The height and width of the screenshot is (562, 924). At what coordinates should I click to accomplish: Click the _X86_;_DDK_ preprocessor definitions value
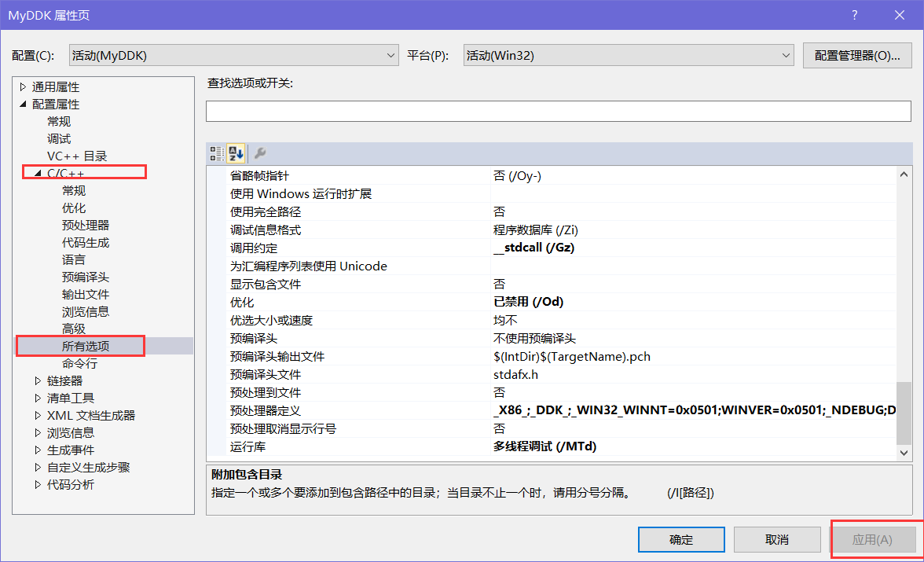click(695, 410)
